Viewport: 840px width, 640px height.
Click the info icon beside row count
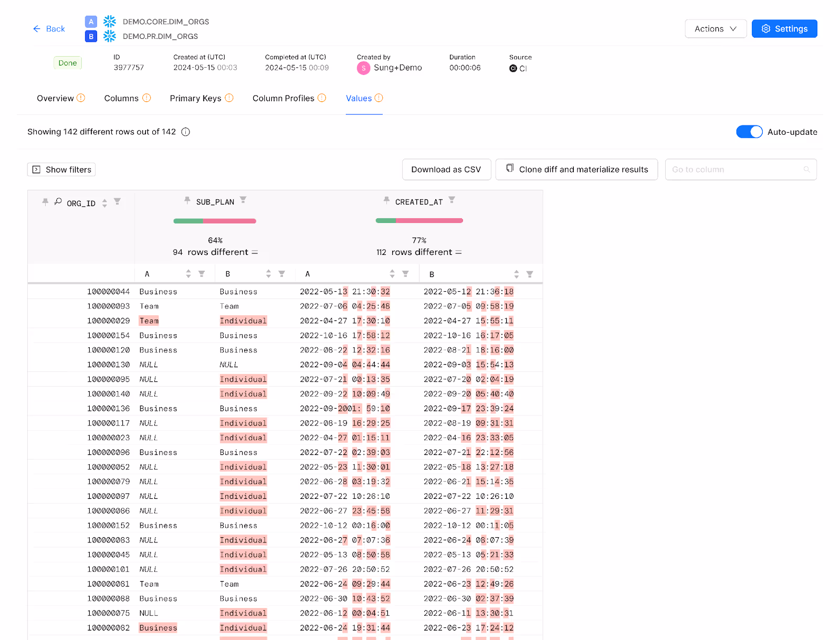185,132
